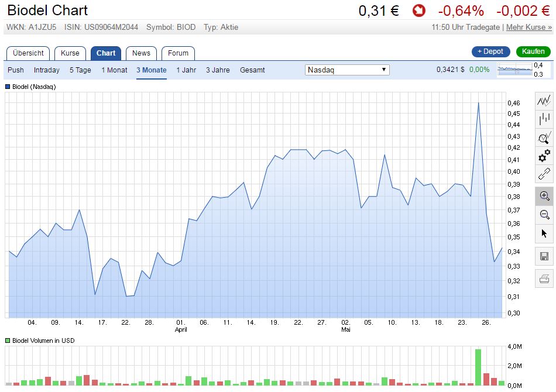Select the 1 Jahr time range
Screen dimensions: 556x392
click(x=186, y=70)
